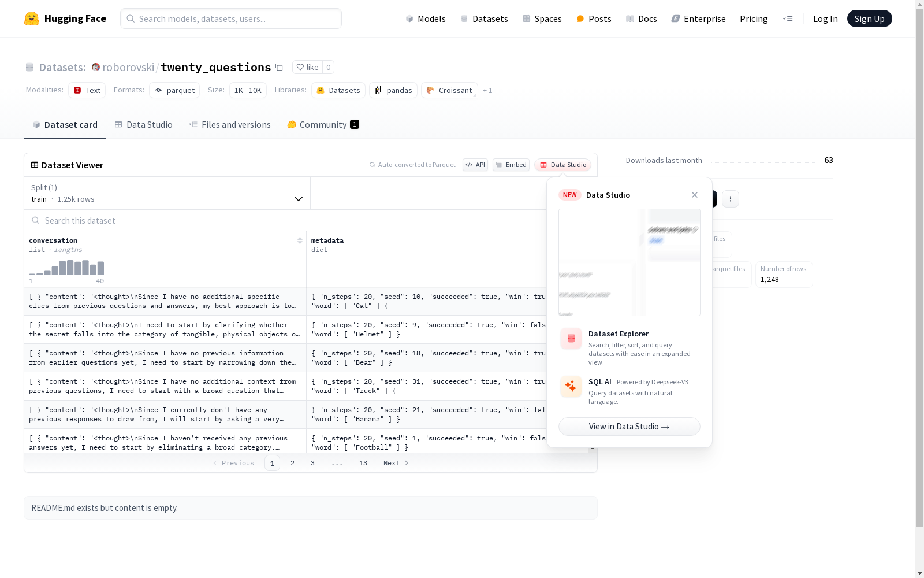Open the three-dot options menu
Screen dimensions: 924x578
click(x=731, y=199)
